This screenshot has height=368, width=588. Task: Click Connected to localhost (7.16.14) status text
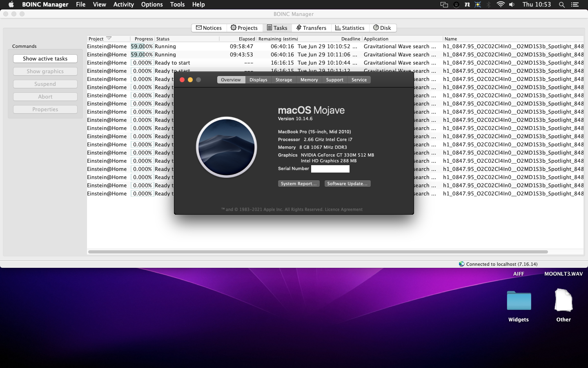coord(502,264)
